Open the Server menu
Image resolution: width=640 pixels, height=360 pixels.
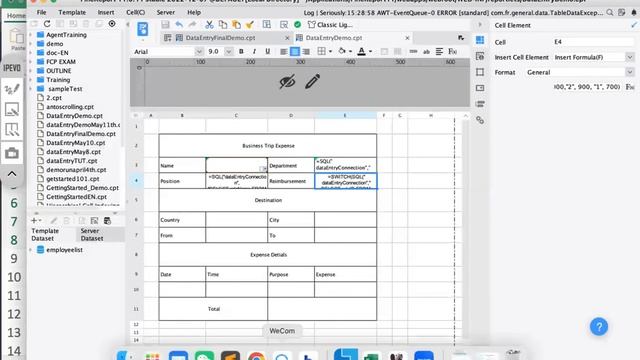click(x=166, y=12)
